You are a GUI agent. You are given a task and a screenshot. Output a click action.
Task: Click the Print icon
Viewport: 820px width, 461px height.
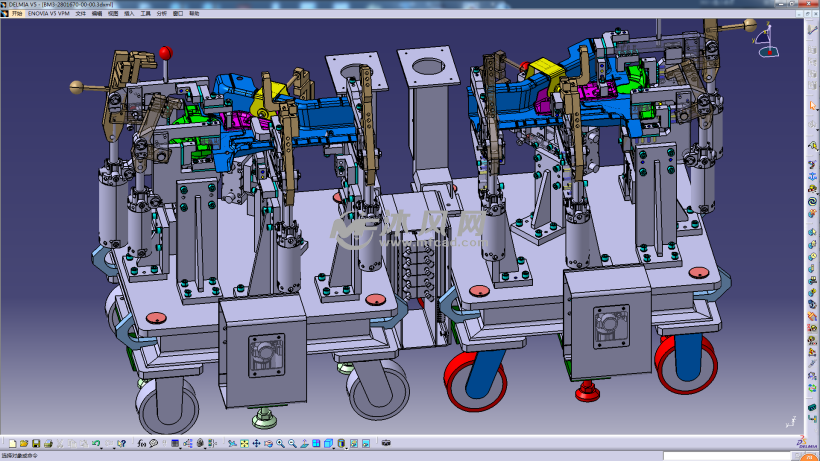tap(48, 443)
